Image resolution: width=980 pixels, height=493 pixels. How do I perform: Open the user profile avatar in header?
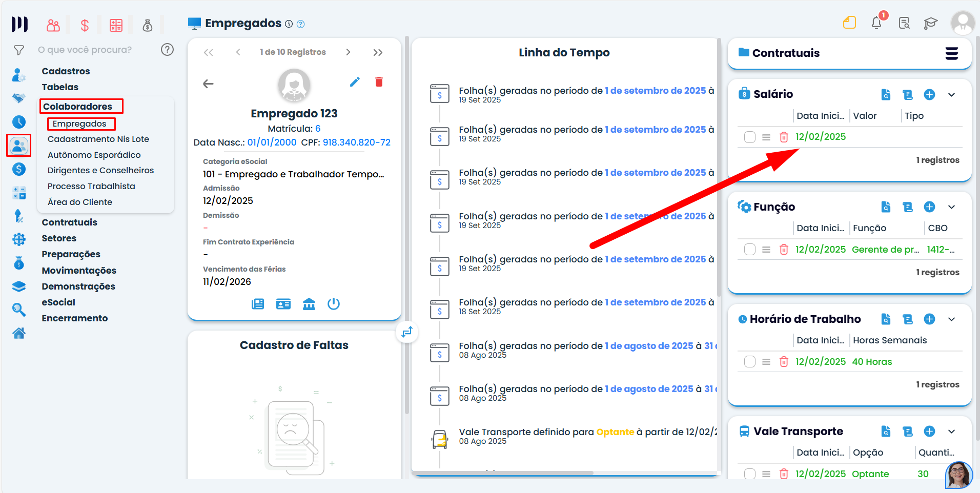pos(963,23)
